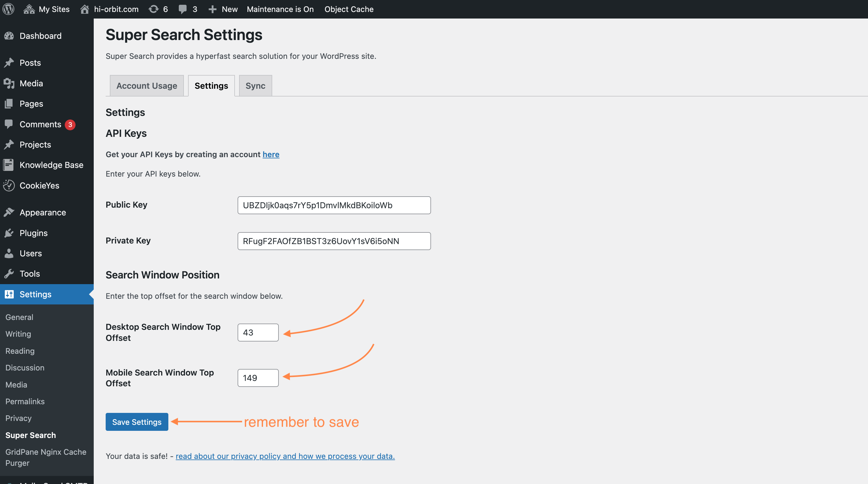Image resolution: width=868 pixels, height=484 pixels.
Task: Click New in the admin bar
Action: (230, 9)
